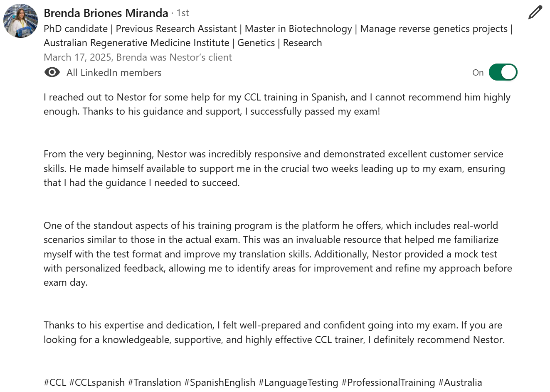Click the "On" label beside the switch
The width and height of the screenshot is (550, 392).
coord(478,73)
